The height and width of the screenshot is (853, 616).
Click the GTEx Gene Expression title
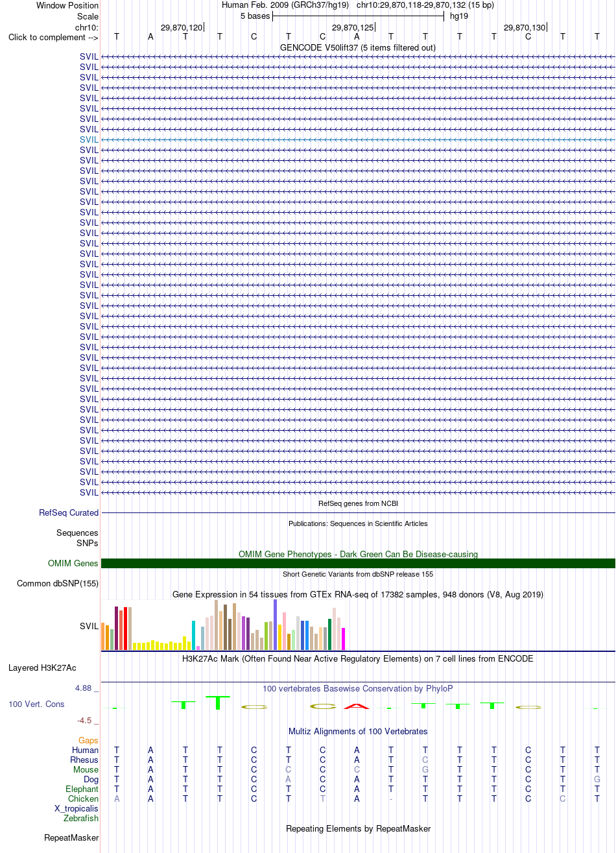[x=358, y=594]
